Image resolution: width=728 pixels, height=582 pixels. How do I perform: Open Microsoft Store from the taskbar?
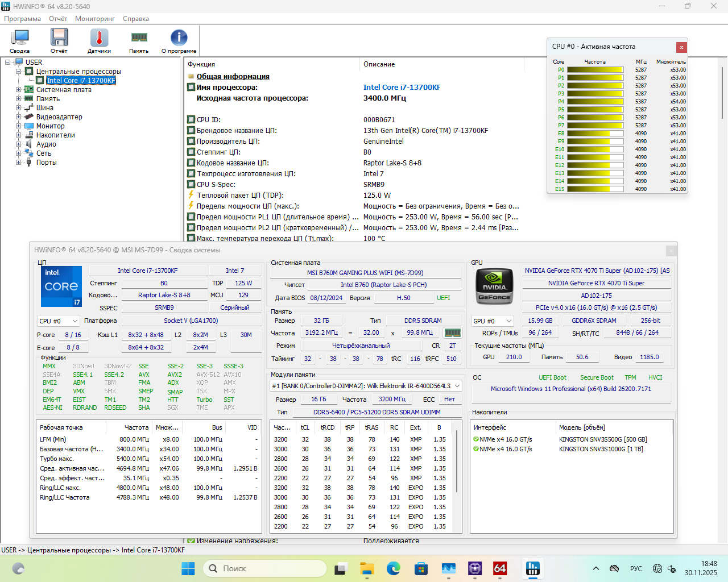click(421, 568)
